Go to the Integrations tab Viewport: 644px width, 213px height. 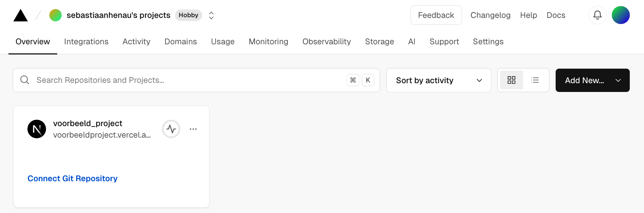[86, 42]
